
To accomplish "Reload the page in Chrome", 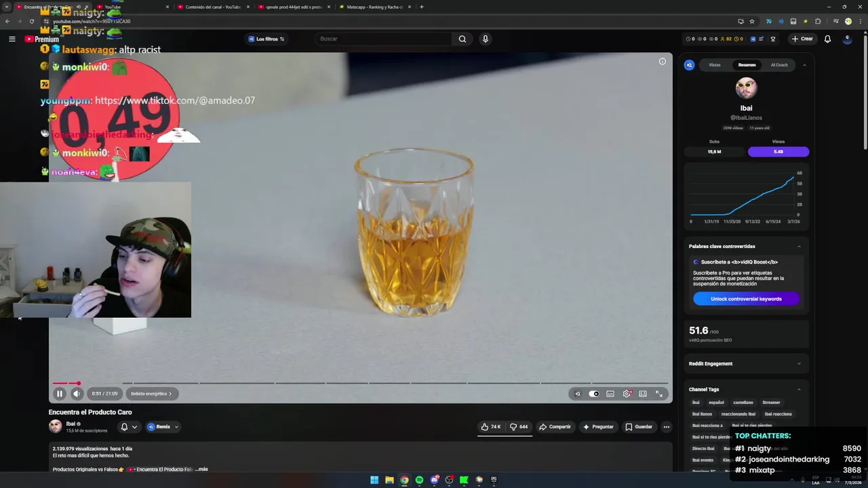I will click(31, 21).
